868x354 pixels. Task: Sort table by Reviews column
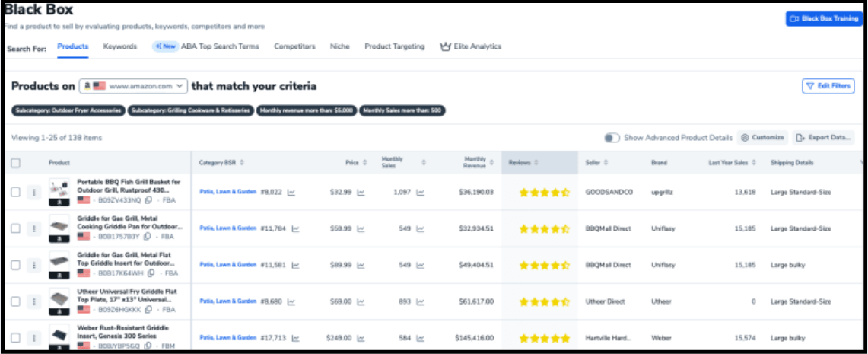[536, 163]
